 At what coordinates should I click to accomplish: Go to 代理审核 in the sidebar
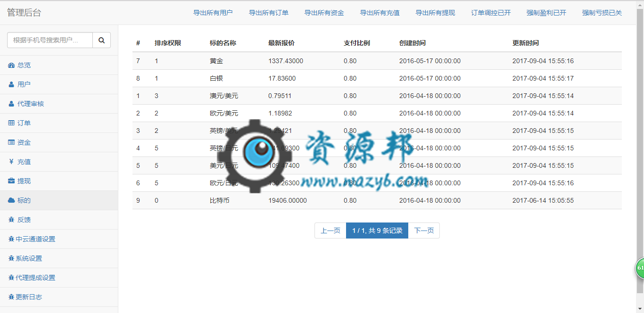[x=59, y=104]
